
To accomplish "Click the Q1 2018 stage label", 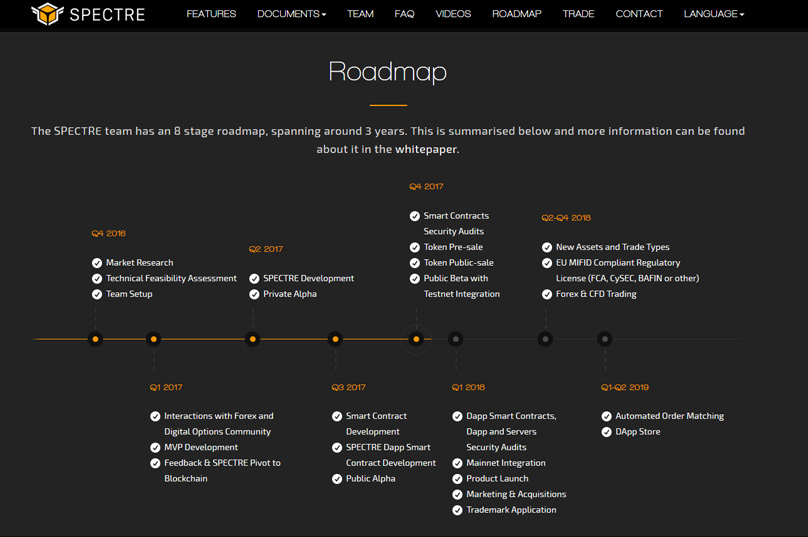I will (468, 387).
